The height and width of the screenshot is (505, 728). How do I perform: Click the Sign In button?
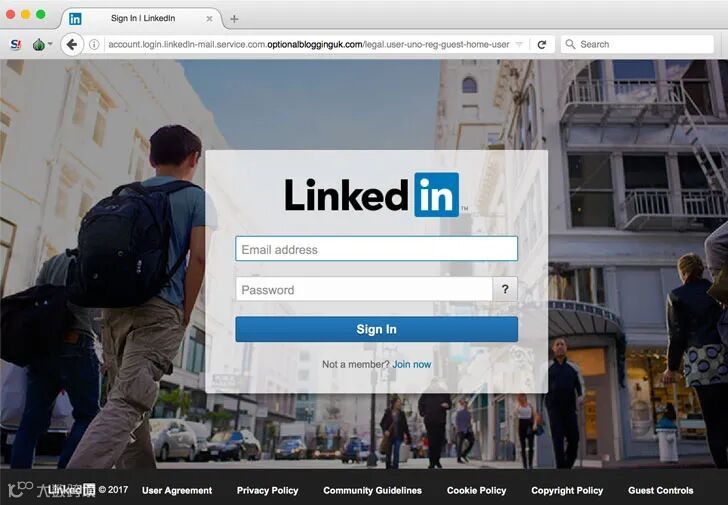pos(377,329)
